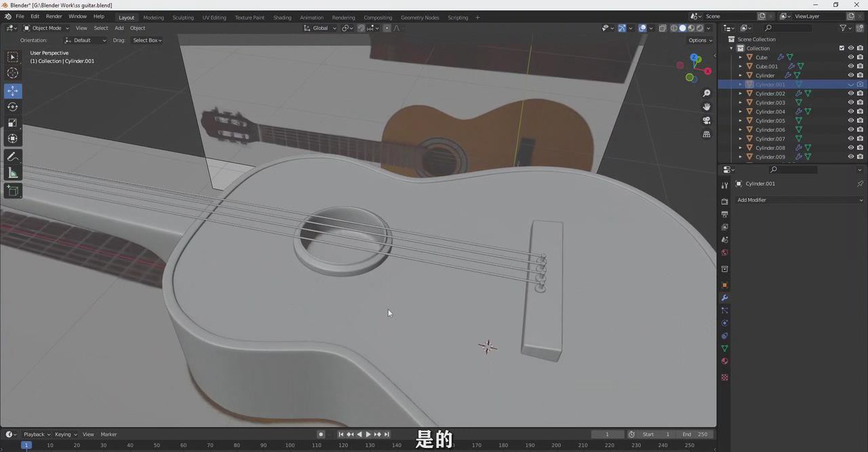Toggle visibility of Cylinder.004 in outliner
This screenshot has width=868, height=452.
(850, 111)
